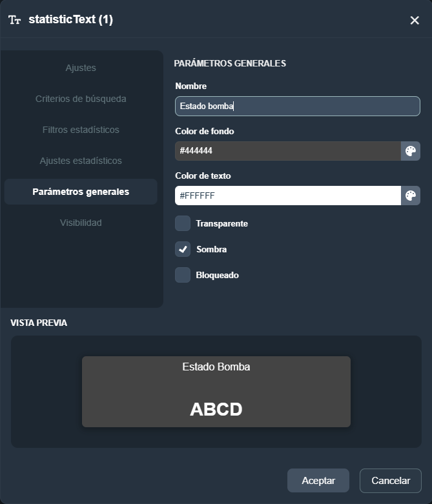Show the Visibilidad settings
Viewport: 432px width, 504px height.
click(x=81, y=223)
